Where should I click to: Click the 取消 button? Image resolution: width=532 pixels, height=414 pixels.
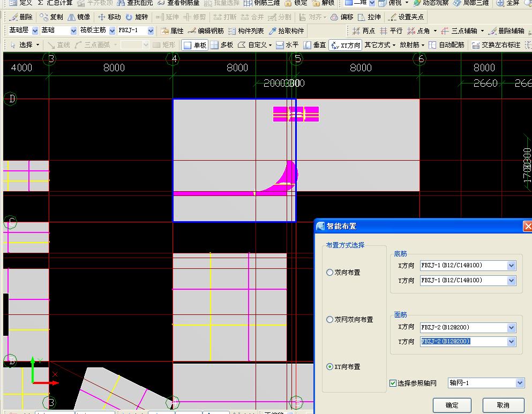click(x=503, y=405)
